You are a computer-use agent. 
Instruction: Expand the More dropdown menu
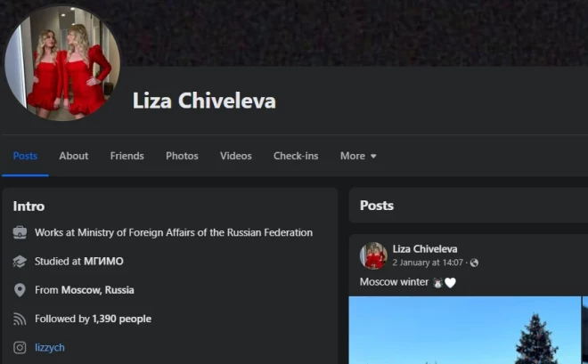pos(358,156)
